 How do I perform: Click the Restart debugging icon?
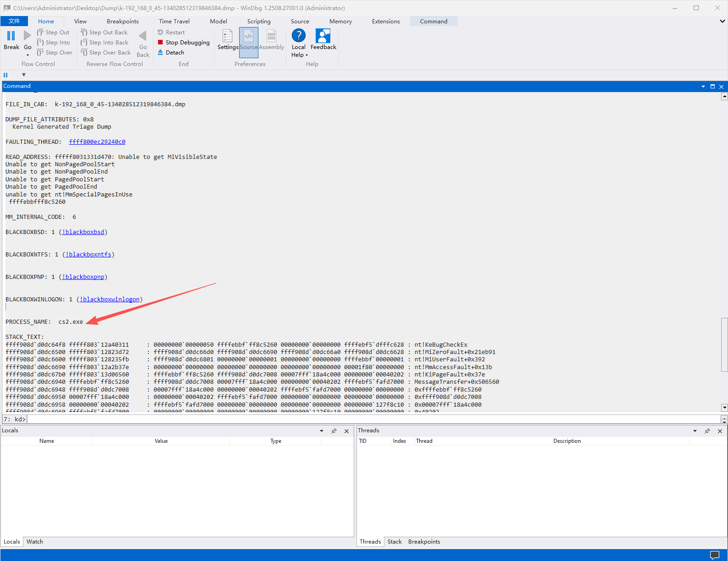click(160, 32)
